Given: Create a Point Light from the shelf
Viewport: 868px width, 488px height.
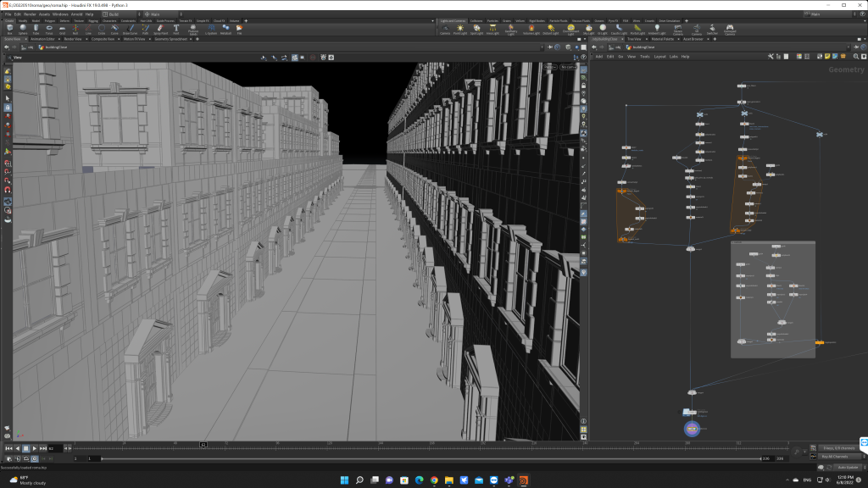Looking at the screenshot, I should pos(459,28).
